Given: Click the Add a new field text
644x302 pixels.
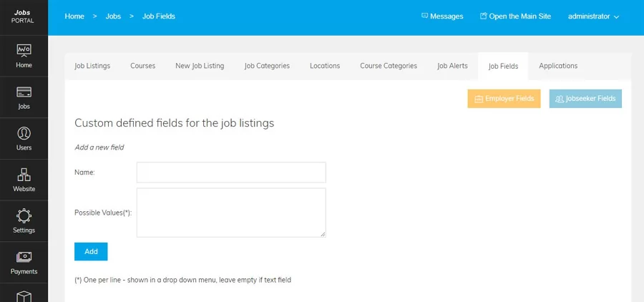Looking at the screenshot, I should (99, 147).
